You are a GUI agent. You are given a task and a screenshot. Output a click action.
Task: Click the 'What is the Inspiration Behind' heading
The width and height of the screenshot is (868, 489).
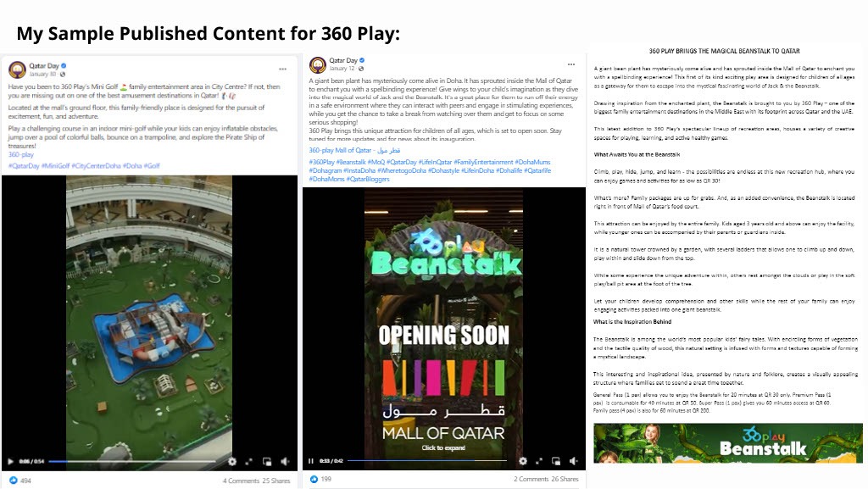[x=632, y=321]
